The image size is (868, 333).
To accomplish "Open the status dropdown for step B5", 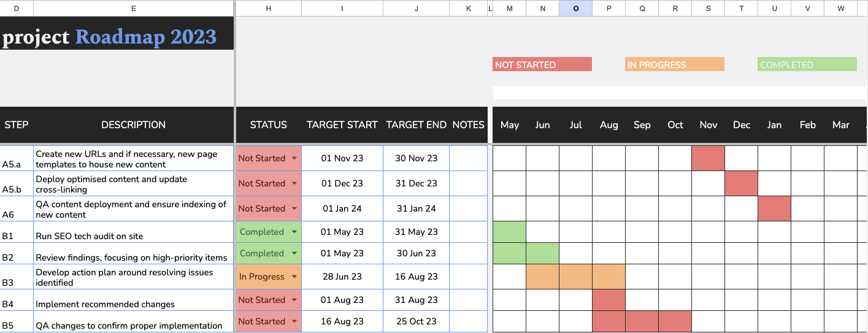I will (294, 321).
